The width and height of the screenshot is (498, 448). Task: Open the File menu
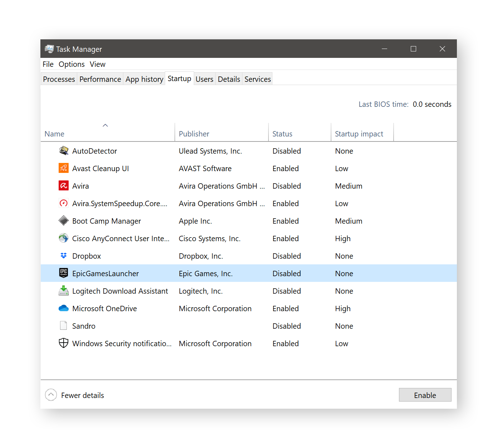pos(48,64)
